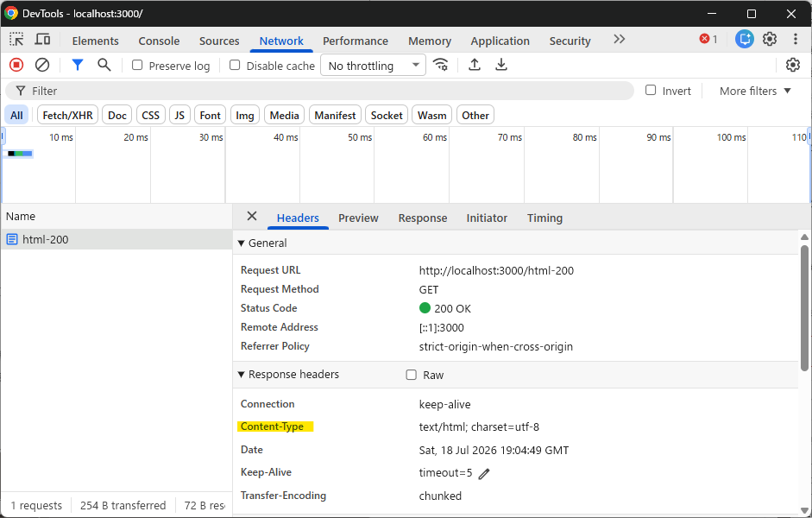The image size is (812, 518).
Task: Select the inspect element picker icon
Action: [16, 40]
